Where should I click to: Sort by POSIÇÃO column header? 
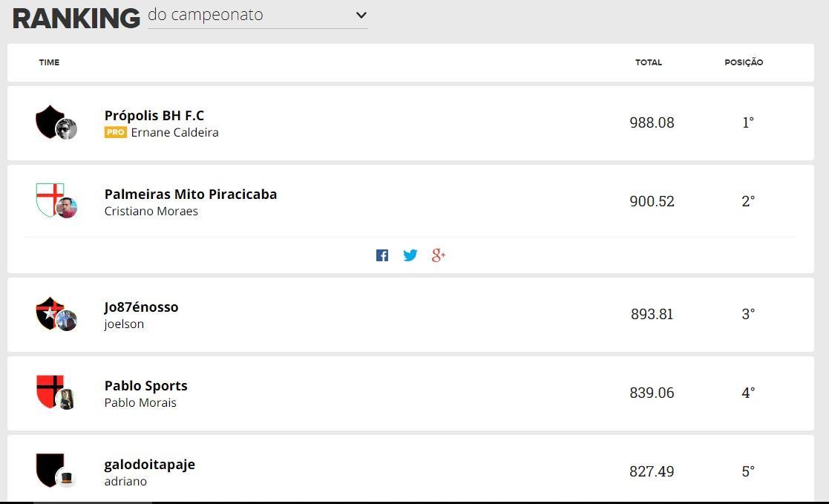coord(744,62)
